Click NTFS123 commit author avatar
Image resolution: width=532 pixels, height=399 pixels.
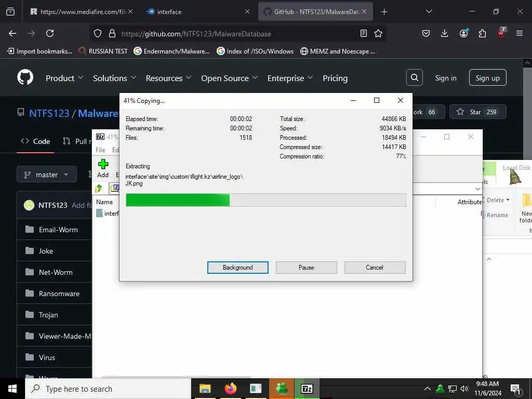click(x=29, y=205)
